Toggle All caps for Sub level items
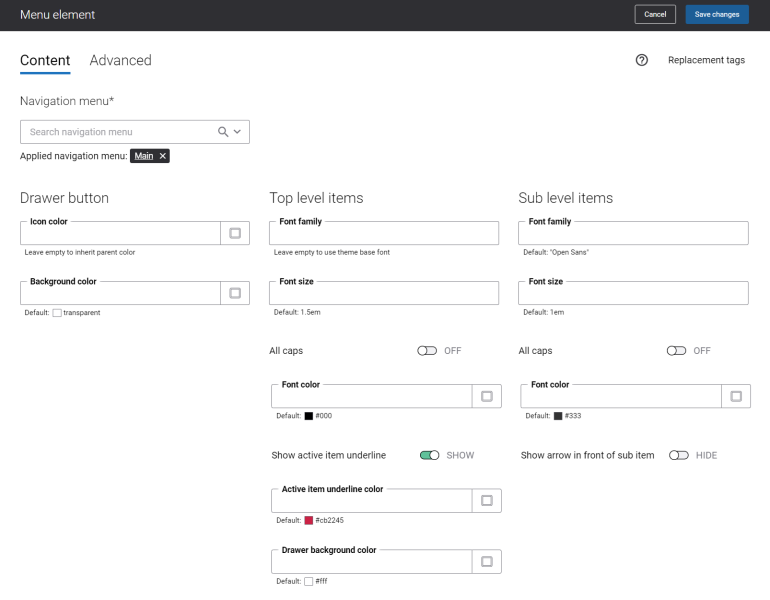 coord(676,351)
